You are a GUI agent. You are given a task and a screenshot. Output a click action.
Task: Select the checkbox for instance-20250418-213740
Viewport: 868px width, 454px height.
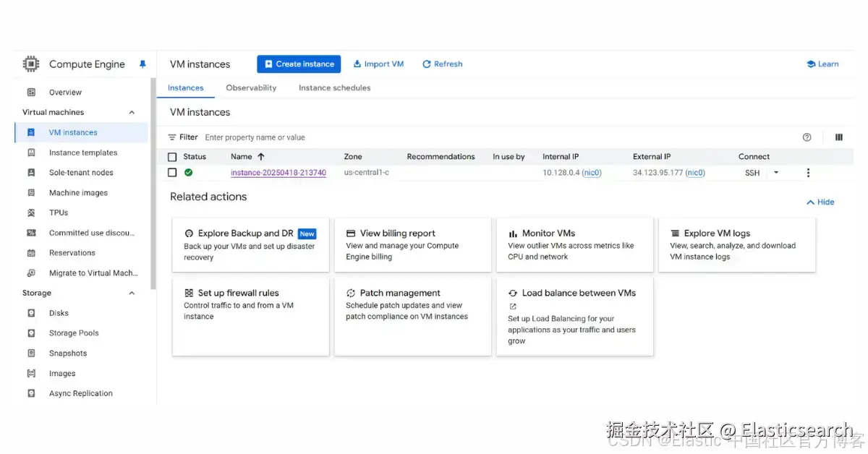[172, 173]
